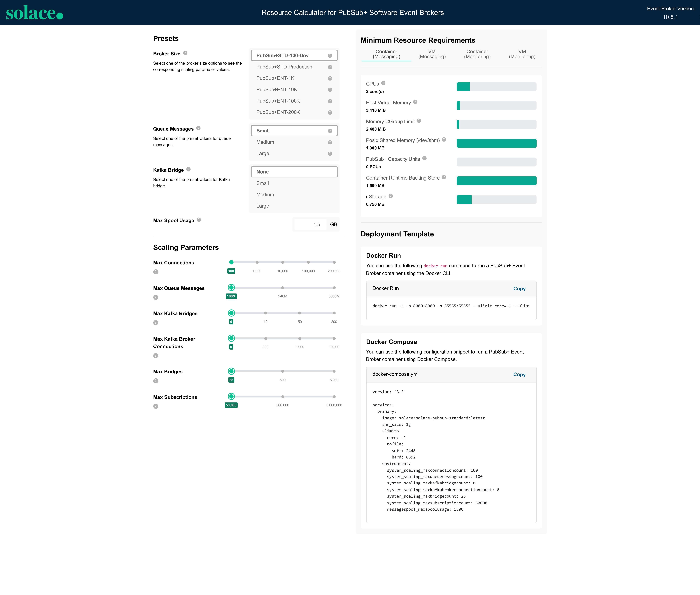Click the help icon next to Broker Size
Screen dimensions: 700x595
pos(185,53)
